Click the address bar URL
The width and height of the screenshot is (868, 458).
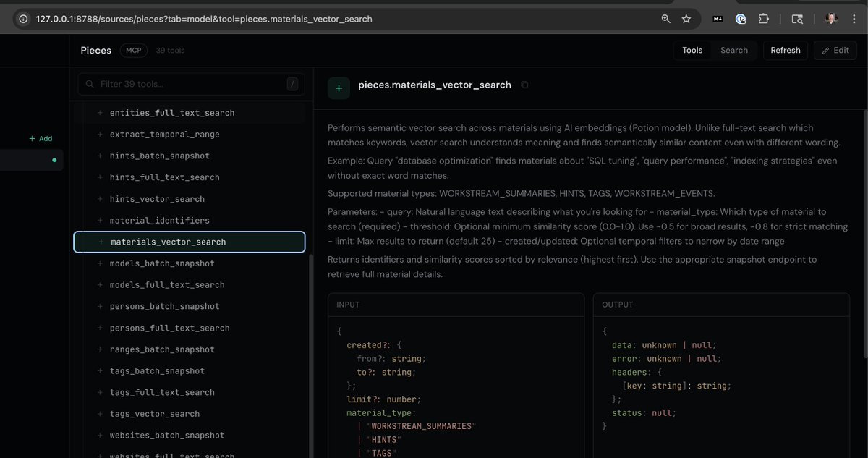204,19
